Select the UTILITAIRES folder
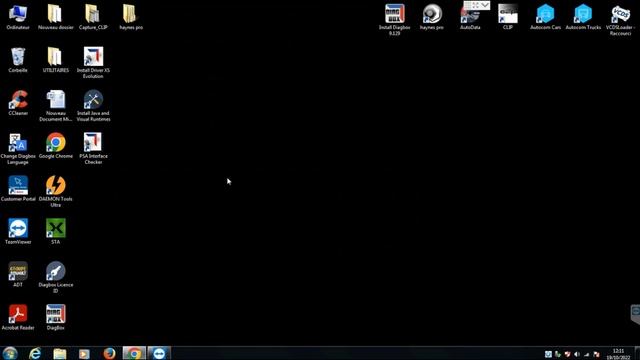 click(56, 60)
